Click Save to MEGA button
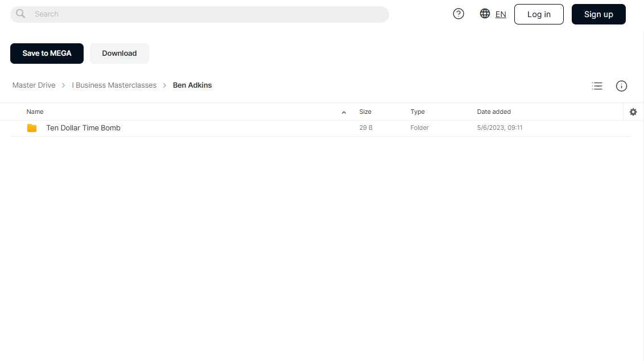This screenshot has width=644, height=361. point(47,54)
